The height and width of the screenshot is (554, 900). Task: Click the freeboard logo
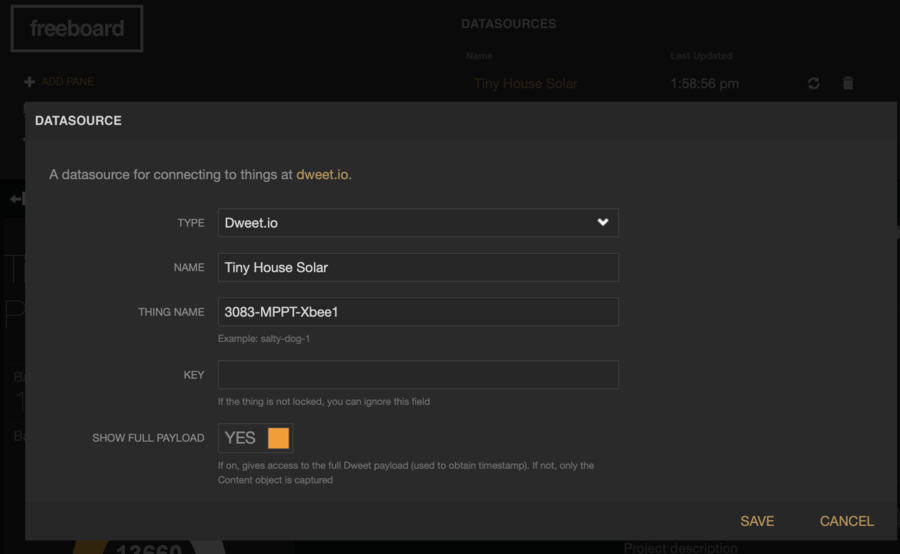click(x=77, y=29)
